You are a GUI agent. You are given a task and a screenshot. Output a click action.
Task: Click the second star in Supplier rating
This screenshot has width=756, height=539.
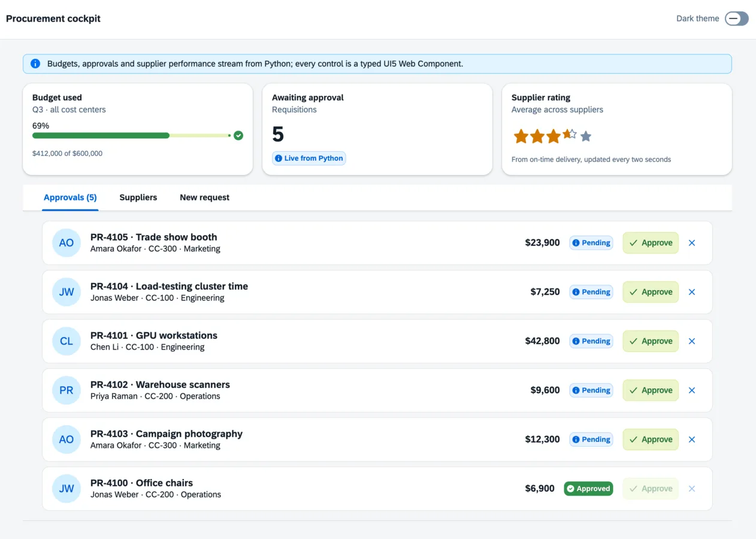(537, 136)
